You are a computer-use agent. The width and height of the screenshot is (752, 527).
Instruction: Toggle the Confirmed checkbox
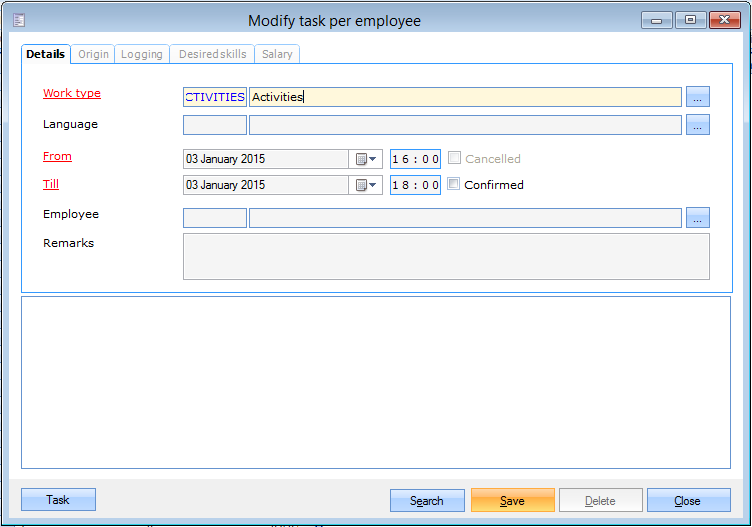pos(454,184)
